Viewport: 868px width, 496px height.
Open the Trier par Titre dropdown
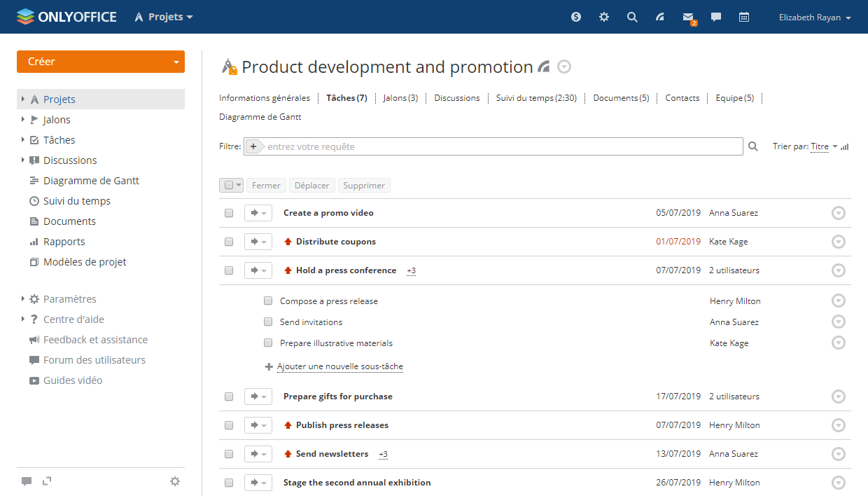coord(823,146)
